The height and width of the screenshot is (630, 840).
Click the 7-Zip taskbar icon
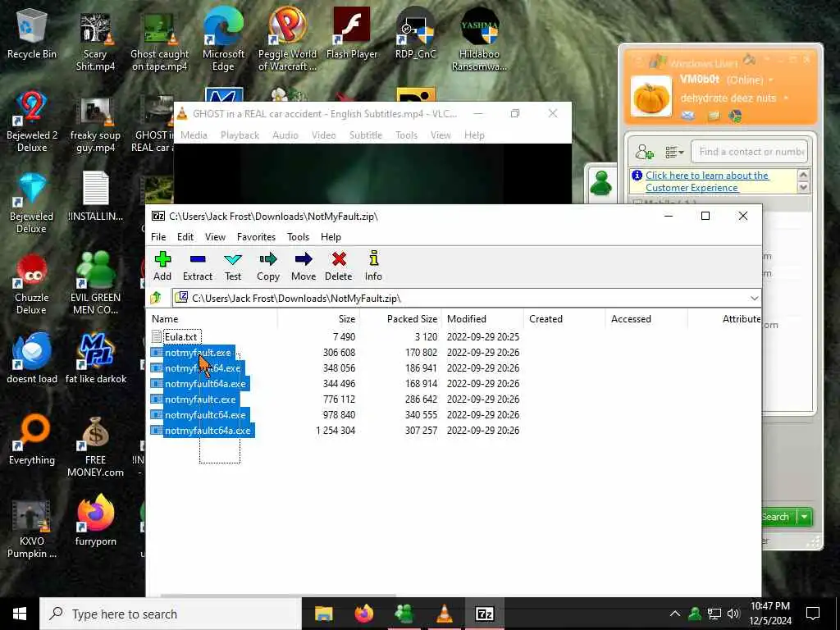pos(484,614)
